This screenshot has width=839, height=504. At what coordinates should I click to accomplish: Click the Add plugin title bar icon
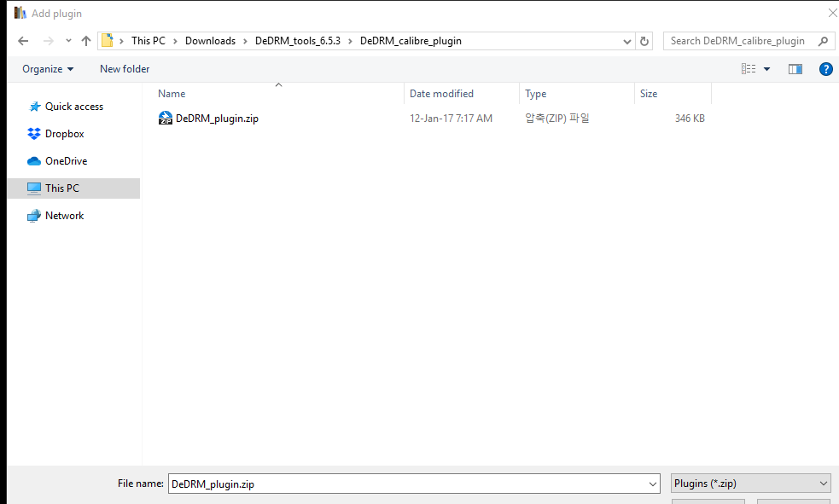pos(20,13)
